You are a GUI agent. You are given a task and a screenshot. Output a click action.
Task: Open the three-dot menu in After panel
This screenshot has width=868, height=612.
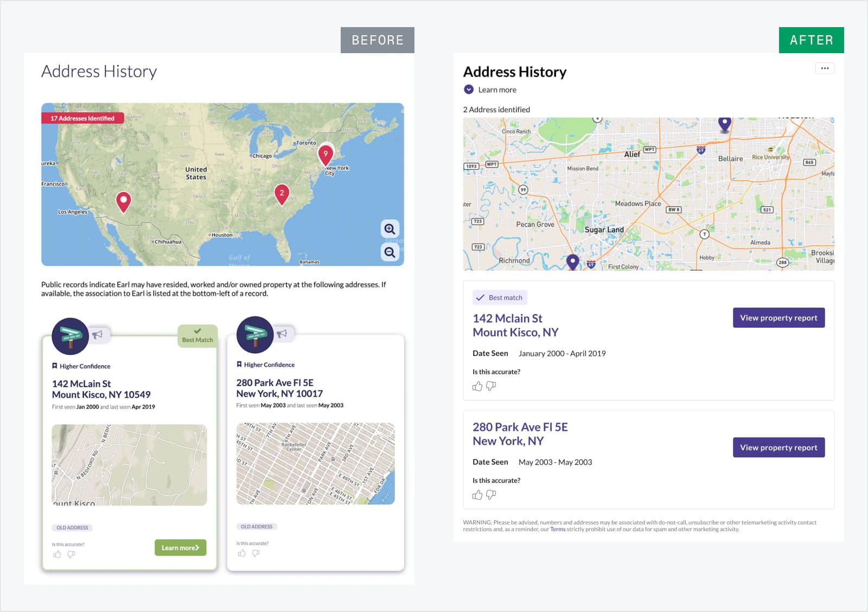tap(825, 68)
